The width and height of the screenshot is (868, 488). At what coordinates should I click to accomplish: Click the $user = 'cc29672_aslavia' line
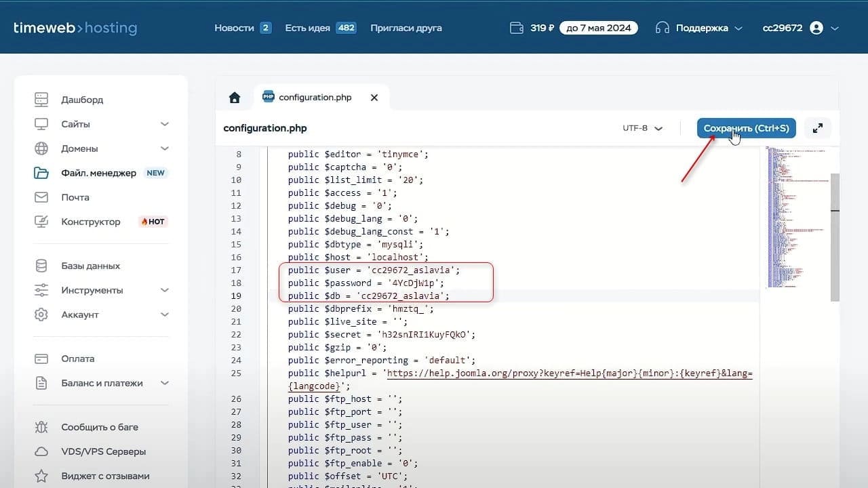tap(374, 270)
